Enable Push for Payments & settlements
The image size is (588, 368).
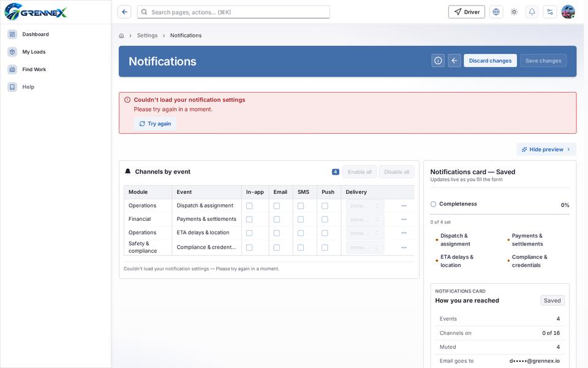pyautogui.click(x=325, y=220)
